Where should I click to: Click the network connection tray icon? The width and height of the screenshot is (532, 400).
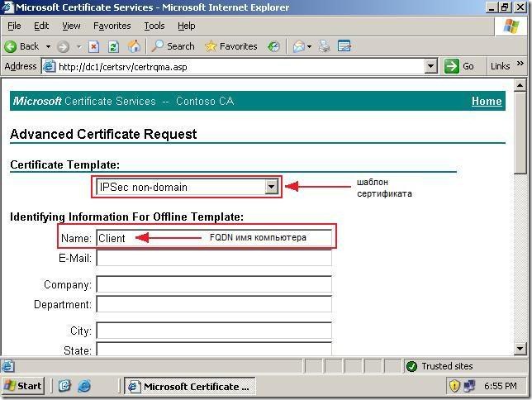tap(469, 386)
